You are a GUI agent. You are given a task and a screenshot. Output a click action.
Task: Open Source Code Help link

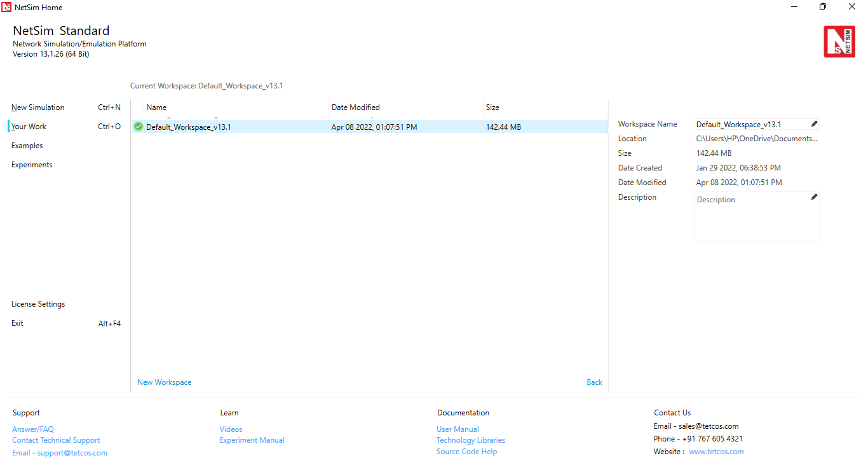(467, 452)
